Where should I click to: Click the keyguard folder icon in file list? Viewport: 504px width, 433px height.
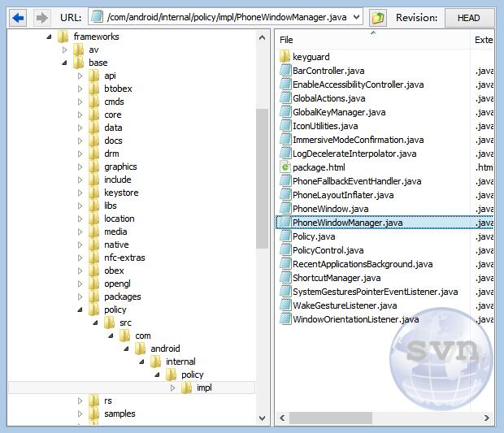click(x=285, y=57)
